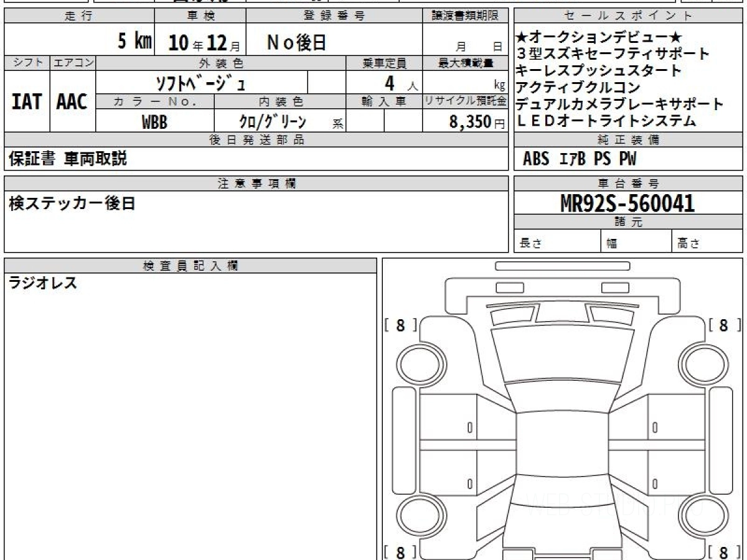Image resolution: width=747 pixels, height=560 pixels.
Task: Click the カラーNo. header
Action: [156, 101]
